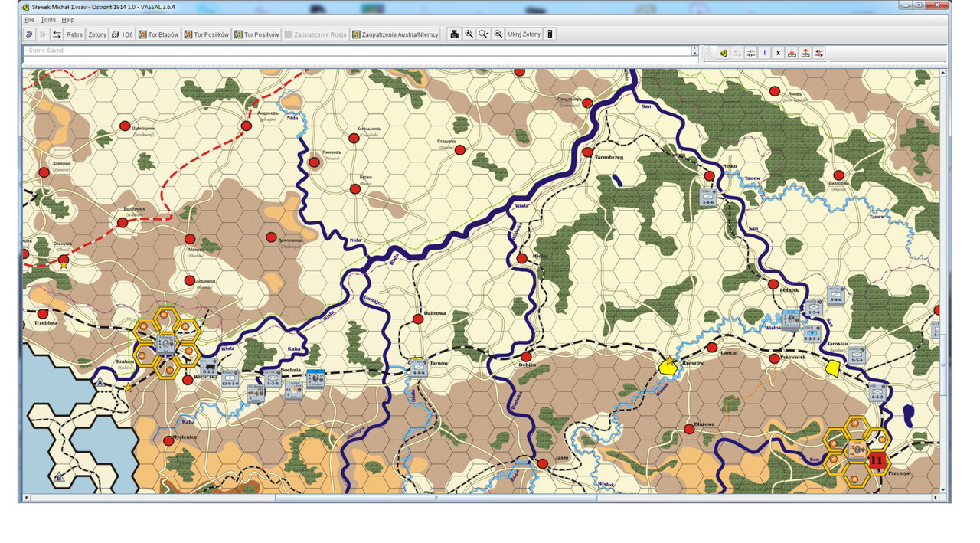Select the 0-3-3 counter north of Przemyśl
980x543 pixels.
(877, 392)
